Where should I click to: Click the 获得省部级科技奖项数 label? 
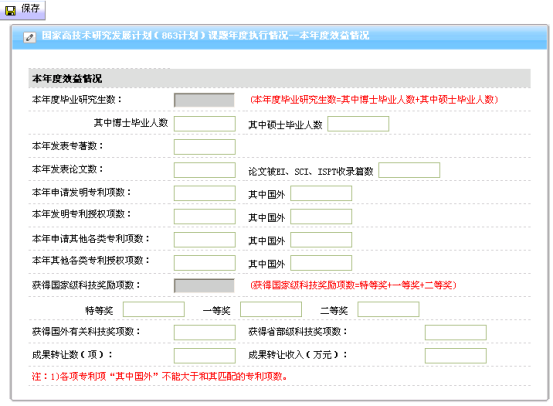(x=298, y=332)
